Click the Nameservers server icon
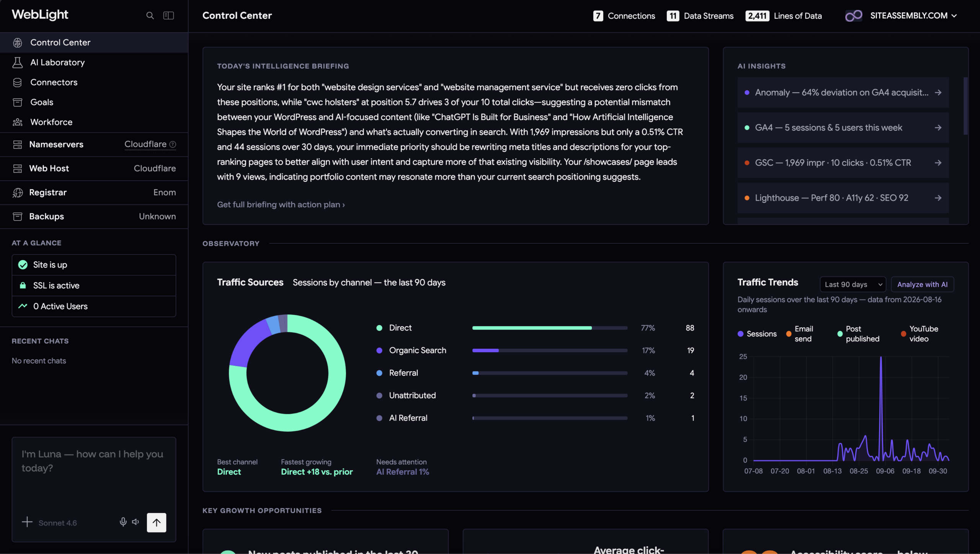The image size is (980, 554). click(18, 144)
